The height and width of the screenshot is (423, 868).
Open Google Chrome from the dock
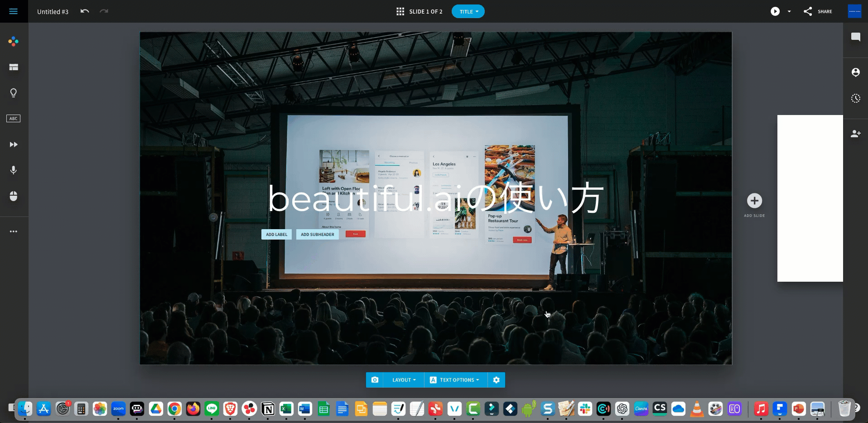(174, 409)
